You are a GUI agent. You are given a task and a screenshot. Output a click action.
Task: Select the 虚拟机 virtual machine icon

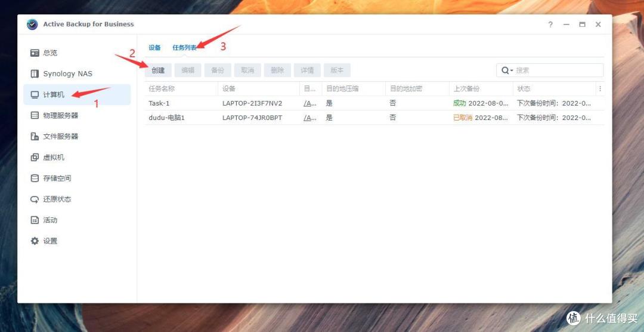(35, 157)
